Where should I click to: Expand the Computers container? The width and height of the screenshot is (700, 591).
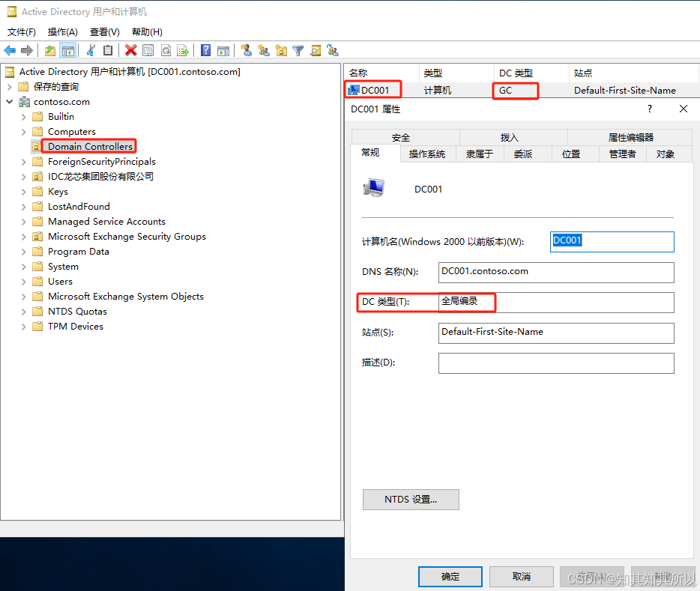tap(24, 132)
